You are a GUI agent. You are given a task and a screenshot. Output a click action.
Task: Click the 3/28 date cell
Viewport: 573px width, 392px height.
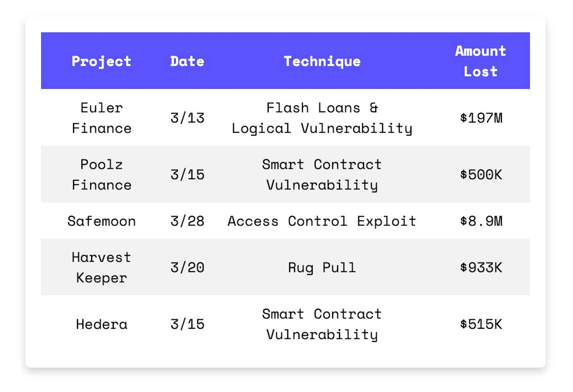187,221
